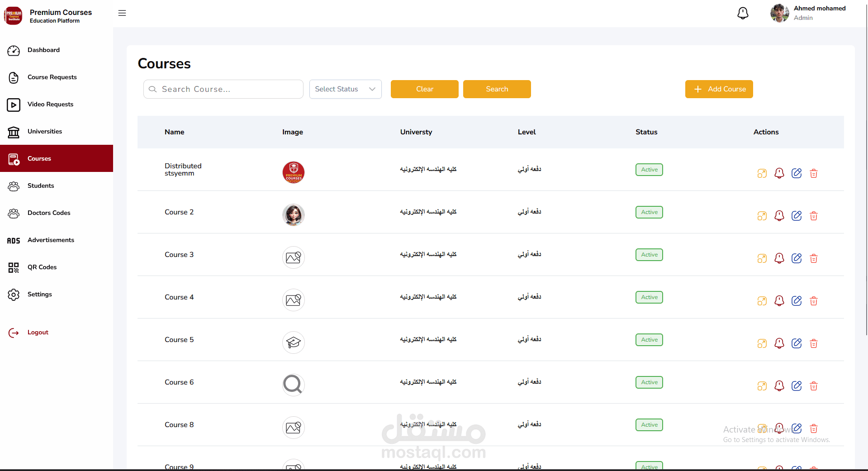Open Universities in sidebar
Image resolution: width=868 pixels, height=471 pixels.
tap(57, 132)
